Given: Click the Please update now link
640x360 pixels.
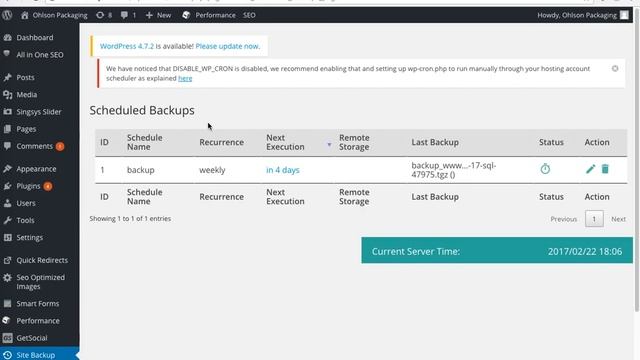Looking at the screenshot, I should [227, 46].
